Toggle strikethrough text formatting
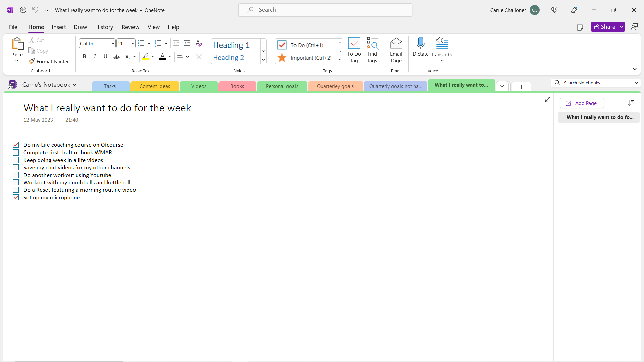 [x=116, y=57]
